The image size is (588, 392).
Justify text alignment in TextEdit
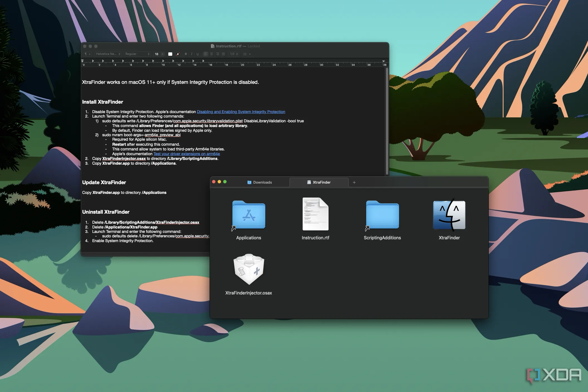tap(223, 54)
